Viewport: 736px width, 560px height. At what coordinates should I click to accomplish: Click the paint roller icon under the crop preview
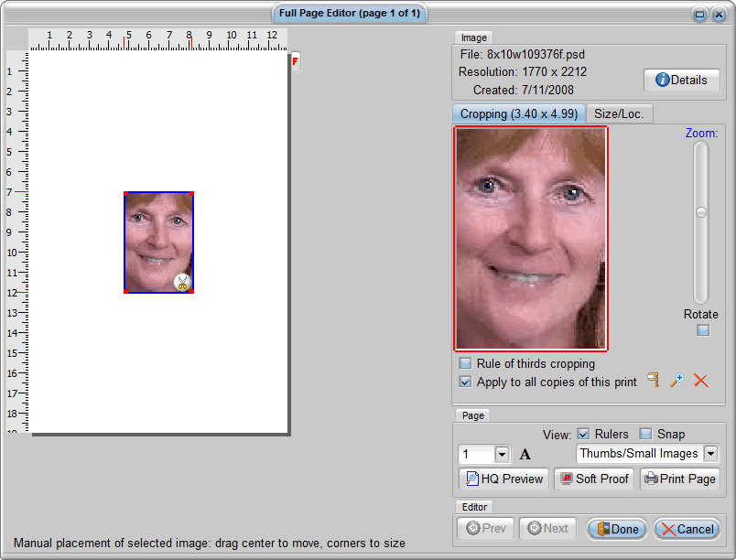pos(654,379)
